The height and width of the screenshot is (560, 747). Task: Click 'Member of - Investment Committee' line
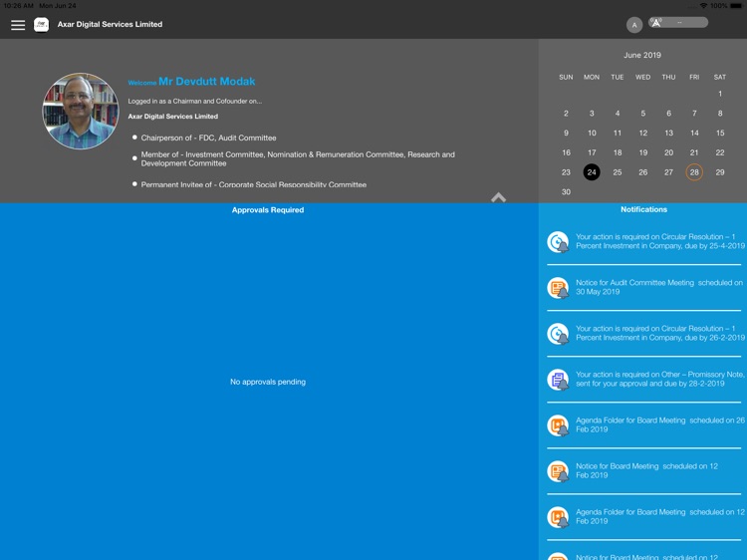298,158
